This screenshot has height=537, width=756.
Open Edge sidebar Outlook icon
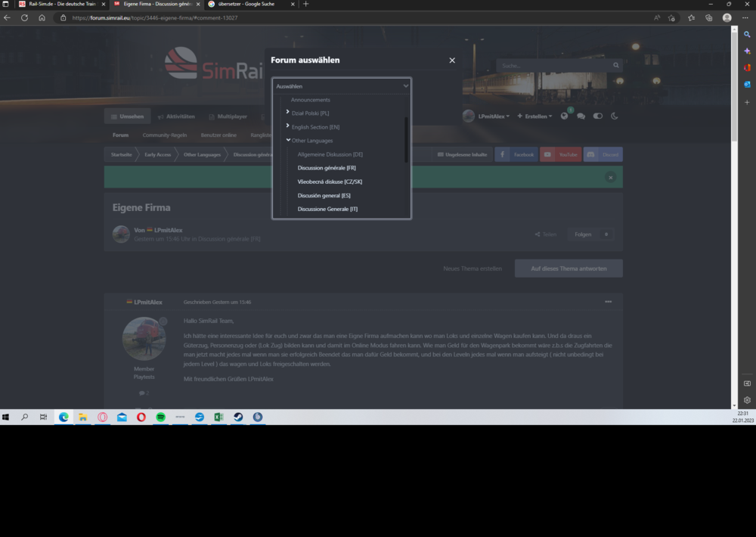[747, 84]
